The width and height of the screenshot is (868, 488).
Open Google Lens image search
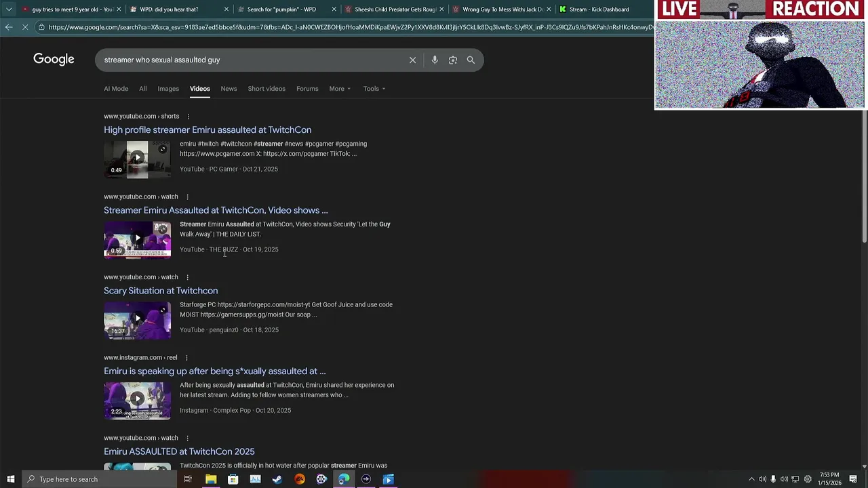tap(453, 60)
